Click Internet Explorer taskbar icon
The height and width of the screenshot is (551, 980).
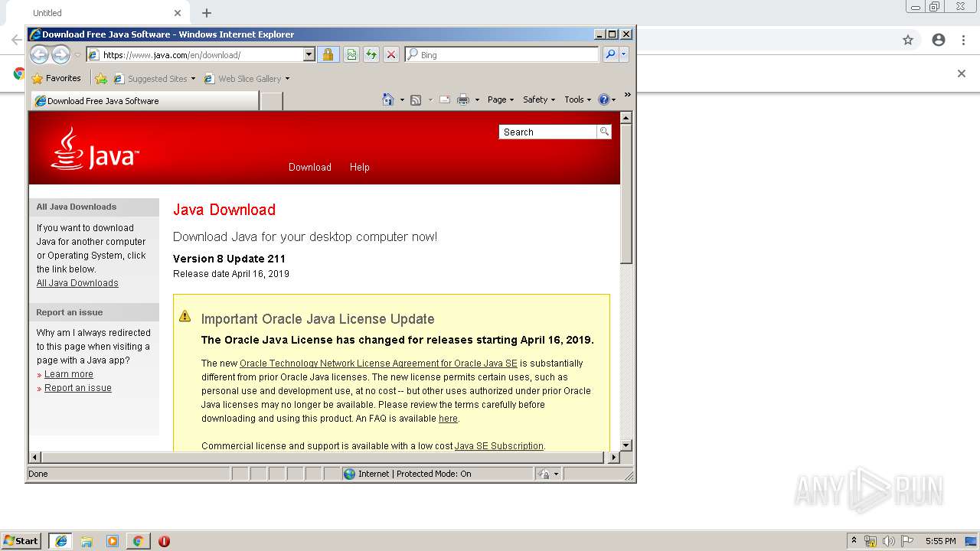point(61,540)
